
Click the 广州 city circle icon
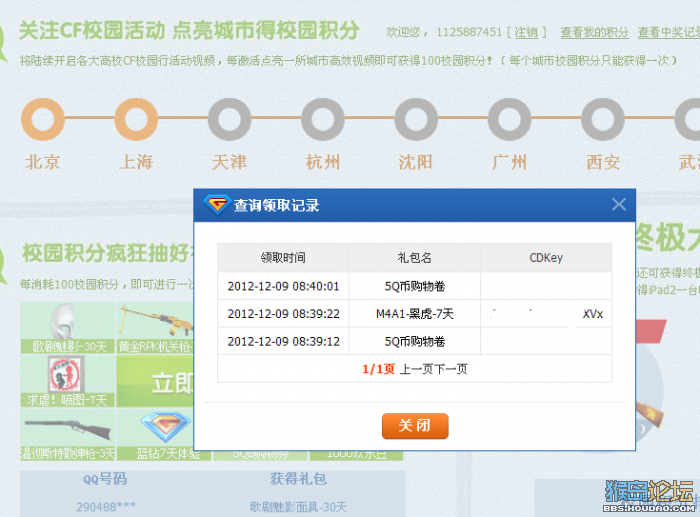(509, 119)
